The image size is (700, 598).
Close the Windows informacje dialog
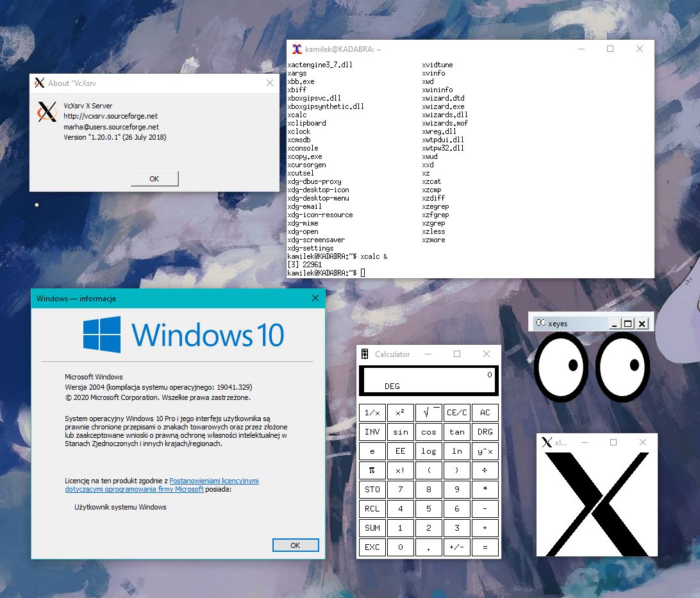(315, 298)
